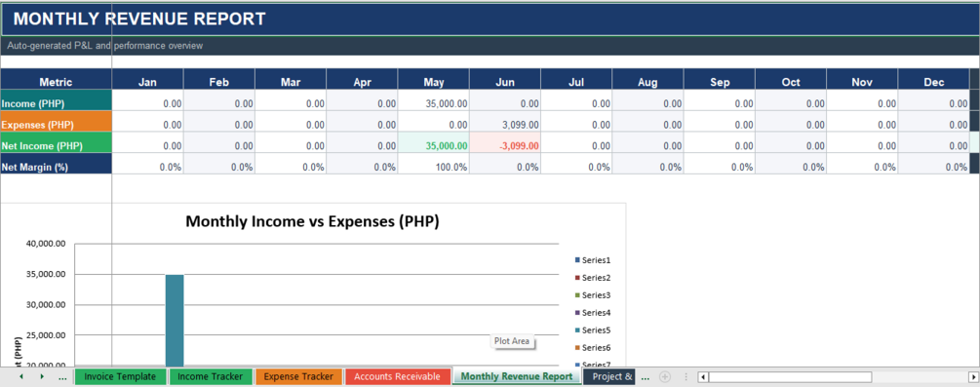Viewport: 980px width, 387px height.
Task: Click the horizontal scrollbar right arrow
Action: [973, 377]
